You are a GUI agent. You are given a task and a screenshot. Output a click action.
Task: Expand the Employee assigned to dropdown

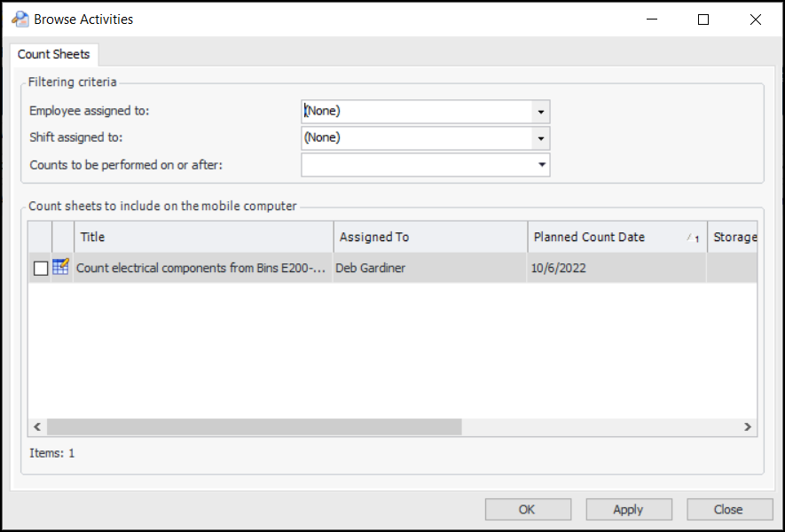(x=539, y=112)
